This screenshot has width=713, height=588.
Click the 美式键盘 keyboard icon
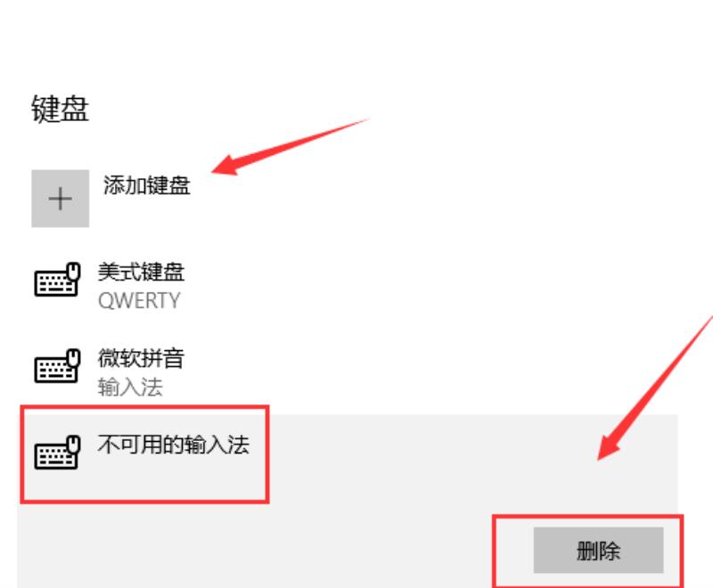coord(57,280)
